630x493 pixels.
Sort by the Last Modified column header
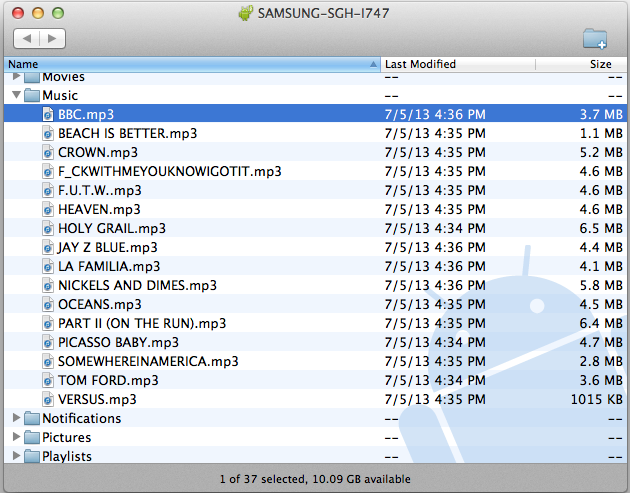[x=458, y=64]
